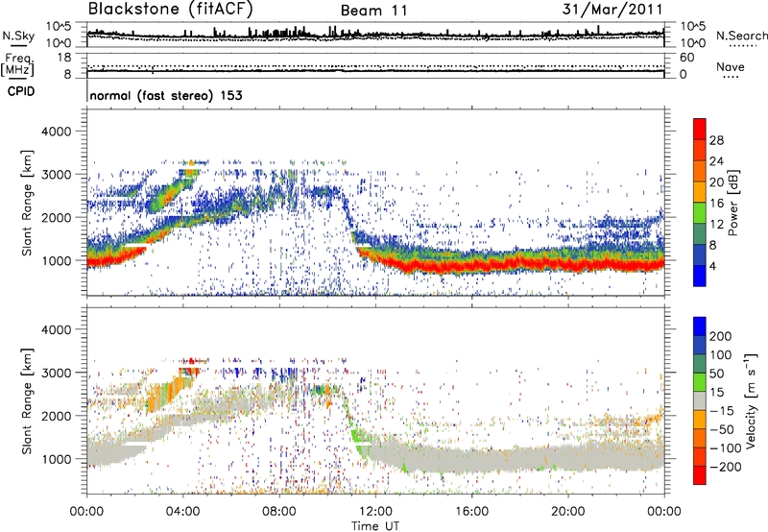The height and width of the screenshot is (532, 768).
Task: Click the 4 value on Power colorbar
Action: coord(712,267)
